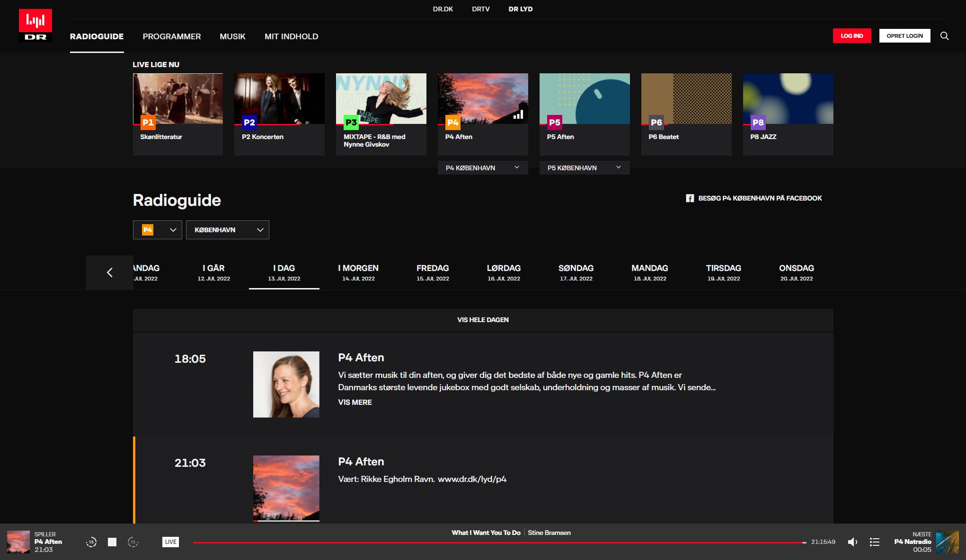This screenshot has height=560, width=966.
Task: Open the search magnifier icon
Action: click(x=944, y=36)
